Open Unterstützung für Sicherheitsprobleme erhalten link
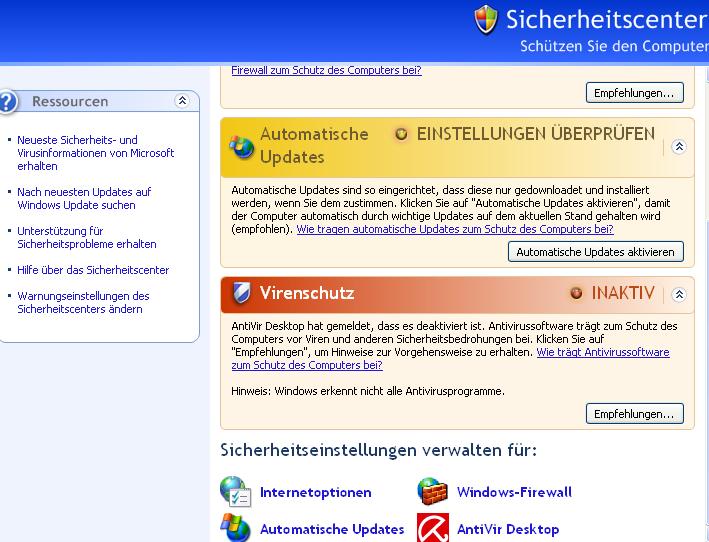Viewport: 709px width, 542px height. pyautogui.click(x=87, y=237)
